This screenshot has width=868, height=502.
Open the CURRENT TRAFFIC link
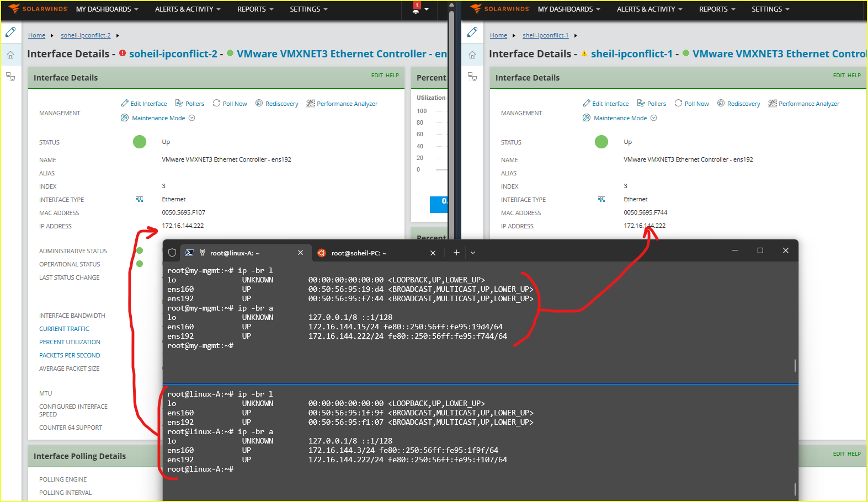64,329
